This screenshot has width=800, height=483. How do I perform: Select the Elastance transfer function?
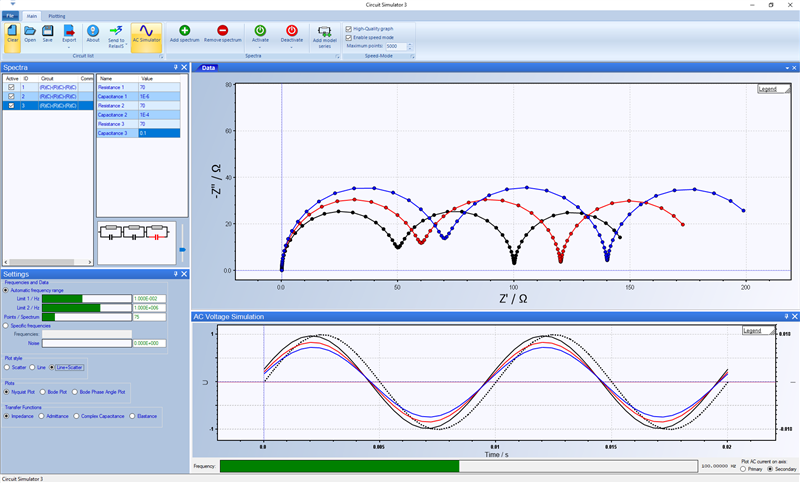(132, 416)
